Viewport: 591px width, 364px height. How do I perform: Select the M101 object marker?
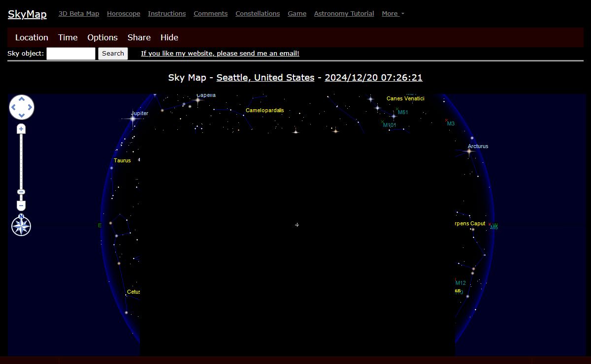point(383,121)
